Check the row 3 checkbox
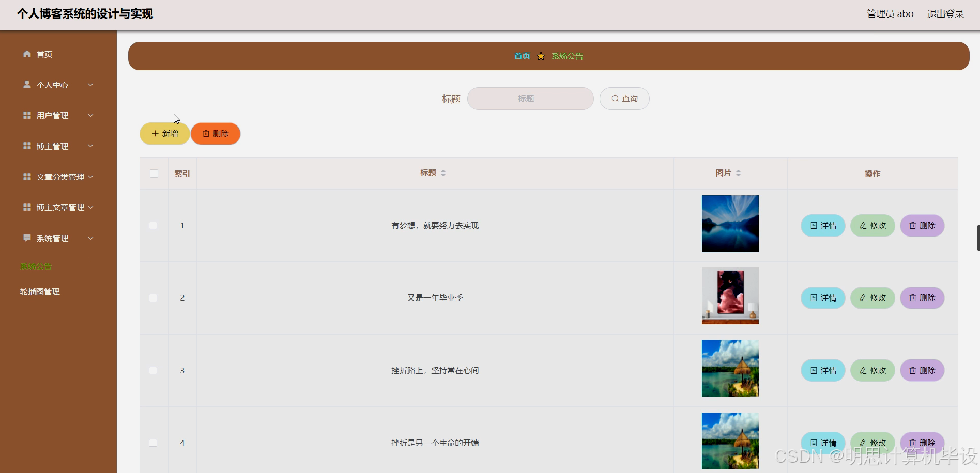Viewport: 980px width, 473px height. coord(153,370)
